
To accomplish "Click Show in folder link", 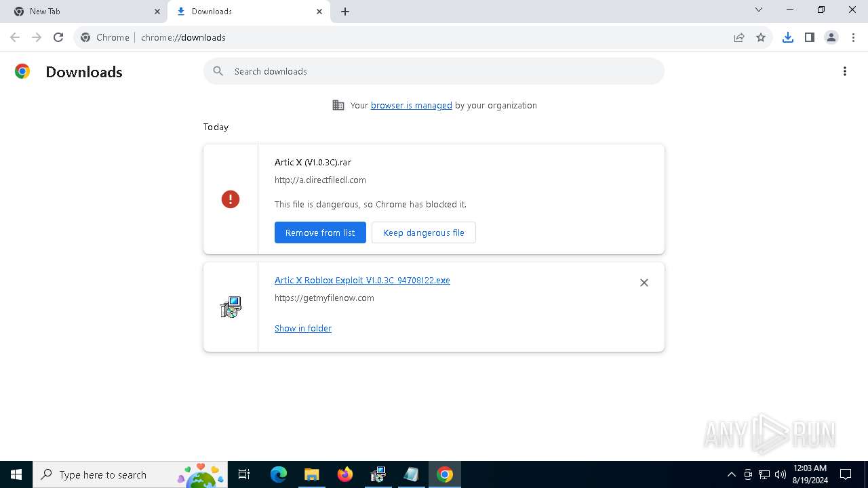I will coord(303,328).
